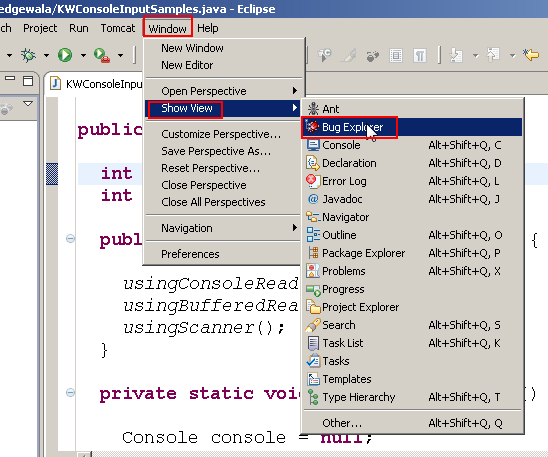Click the Run External Tools icon
Viewport: 548px width, 457px height.
(102, 55)
